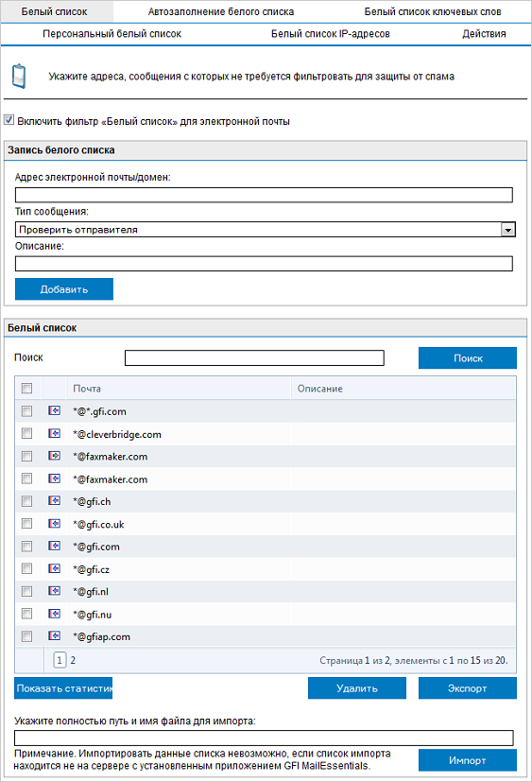Open the "Белый список IP-адресов" tab
The height and width of the screenshot is (782, 532).
click(x=331, y=34)
